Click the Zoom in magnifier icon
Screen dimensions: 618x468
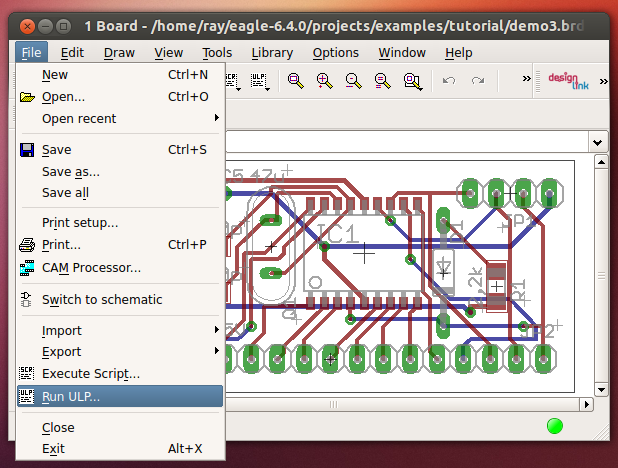(x=324, y=81)
